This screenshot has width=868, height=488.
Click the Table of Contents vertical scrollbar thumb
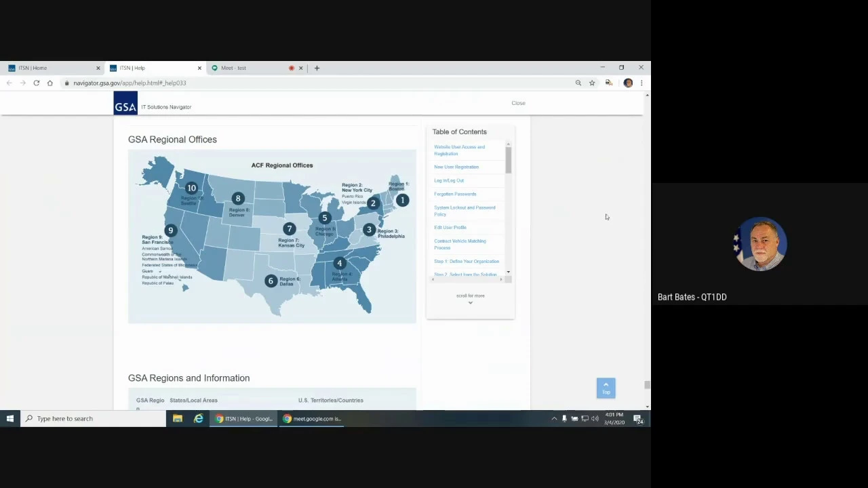tap(508, 160)
